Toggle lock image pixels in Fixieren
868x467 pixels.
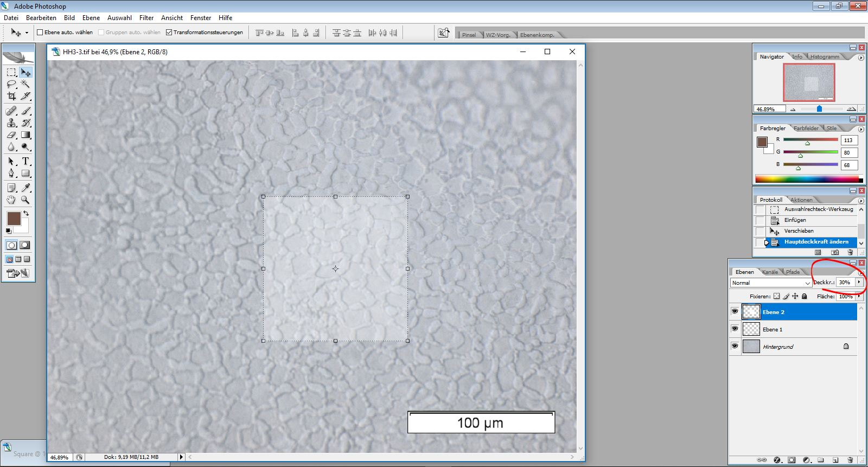[x=786, y=296]
